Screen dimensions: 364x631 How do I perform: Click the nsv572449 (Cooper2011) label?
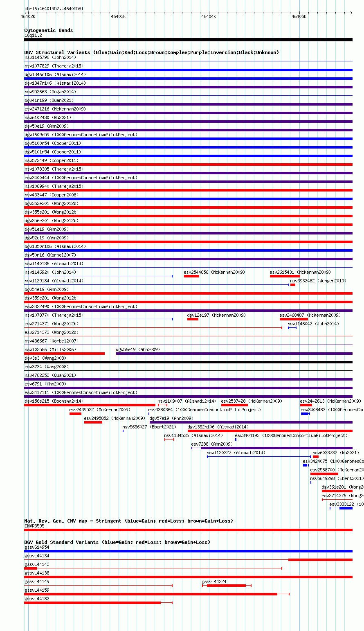coord(51,160)
